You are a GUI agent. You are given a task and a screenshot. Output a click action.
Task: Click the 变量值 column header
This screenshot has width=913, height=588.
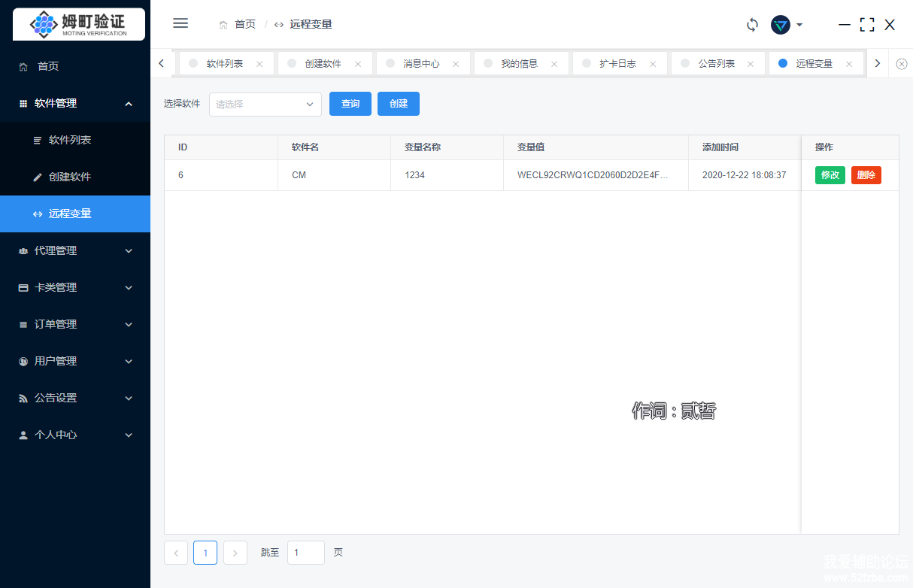[x=596, y=147]
